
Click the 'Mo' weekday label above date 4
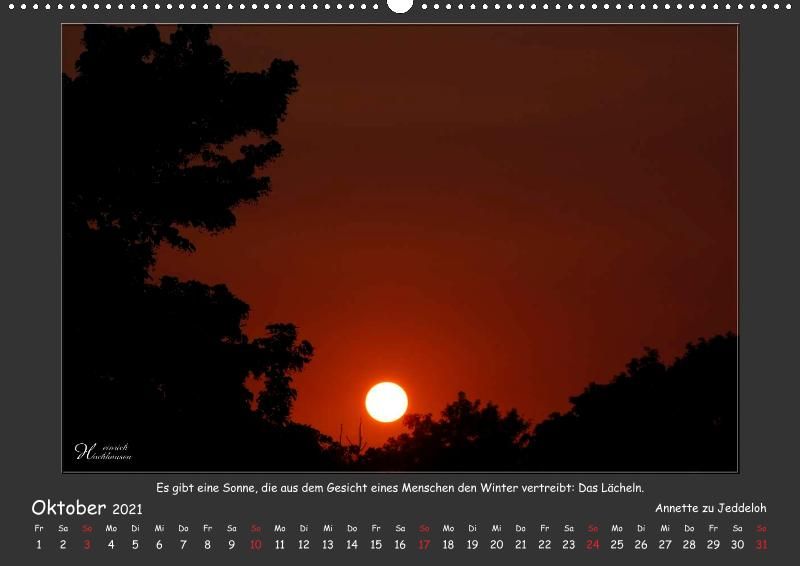click(111, 528)
